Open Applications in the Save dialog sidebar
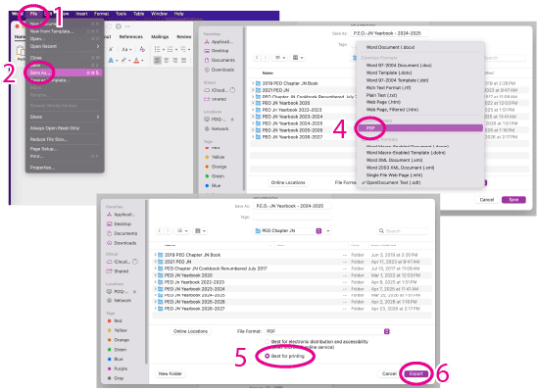The width and height of the screenshot is (537, 392). click(219, 42)
